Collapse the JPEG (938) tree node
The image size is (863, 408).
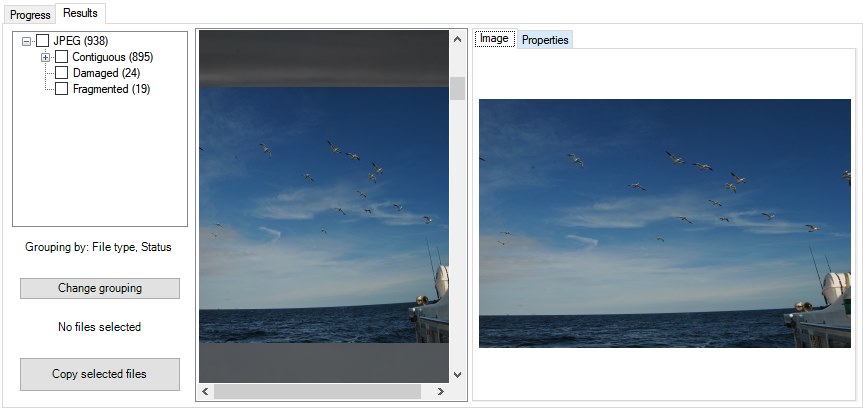click(26, 41)
